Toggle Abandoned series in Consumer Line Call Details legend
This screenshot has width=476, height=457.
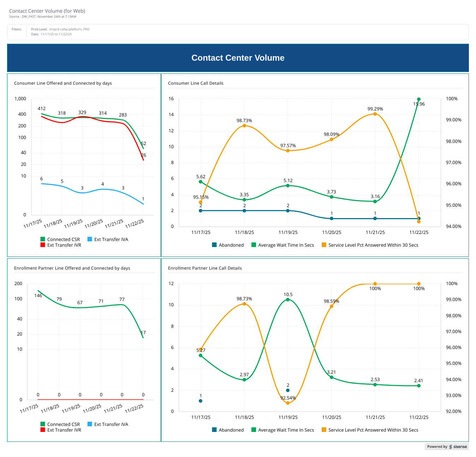pos(228,245)
